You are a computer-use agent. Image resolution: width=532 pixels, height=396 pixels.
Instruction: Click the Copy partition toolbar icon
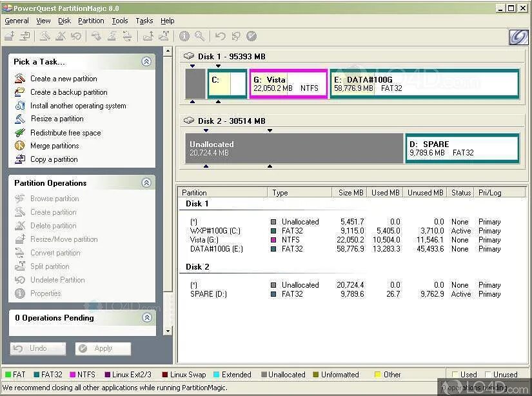[25, 35]
